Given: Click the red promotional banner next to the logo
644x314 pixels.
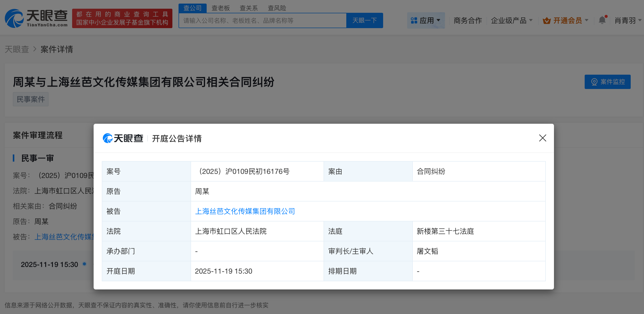Looking at the screenshot, I should [122, 19].
